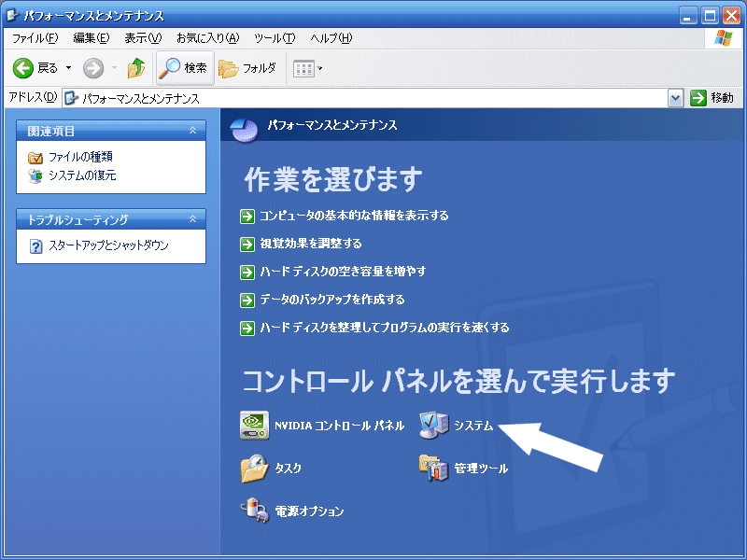Open ファイル(F) menu
This screenshot has width=747, height=560.
[35, 38]
